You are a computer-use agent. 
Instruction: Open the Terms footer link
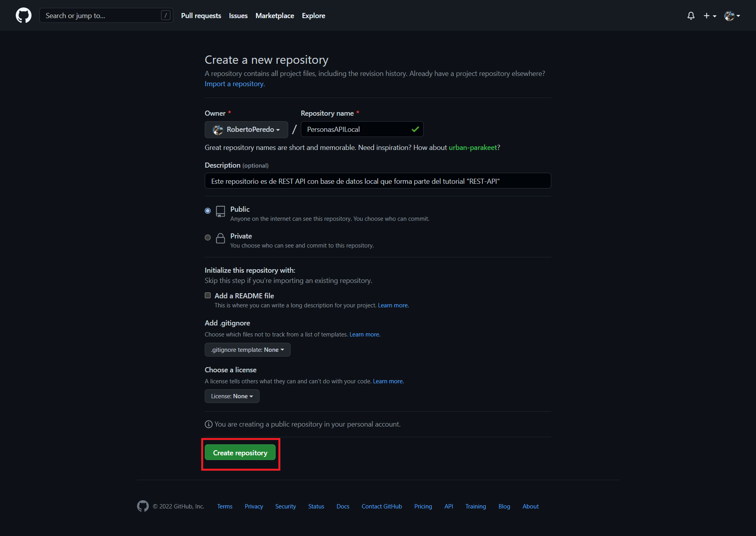225,506
